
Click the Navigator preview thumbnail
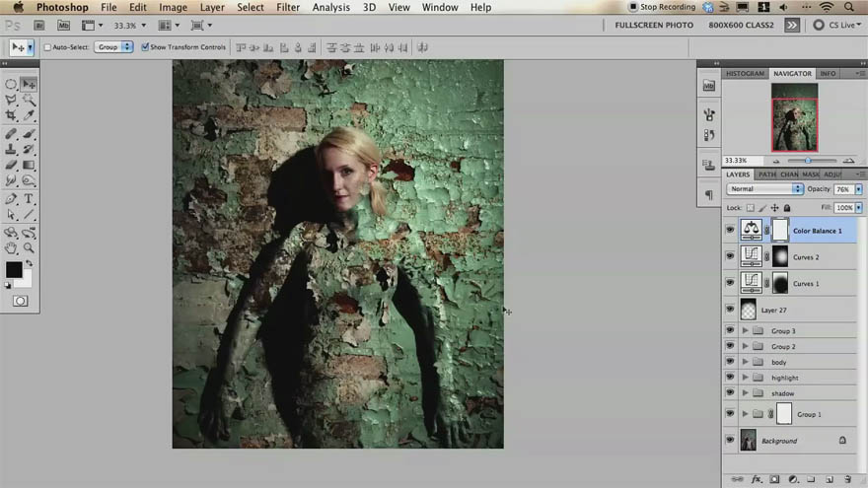pyautogui.click(x=794, y=117)
